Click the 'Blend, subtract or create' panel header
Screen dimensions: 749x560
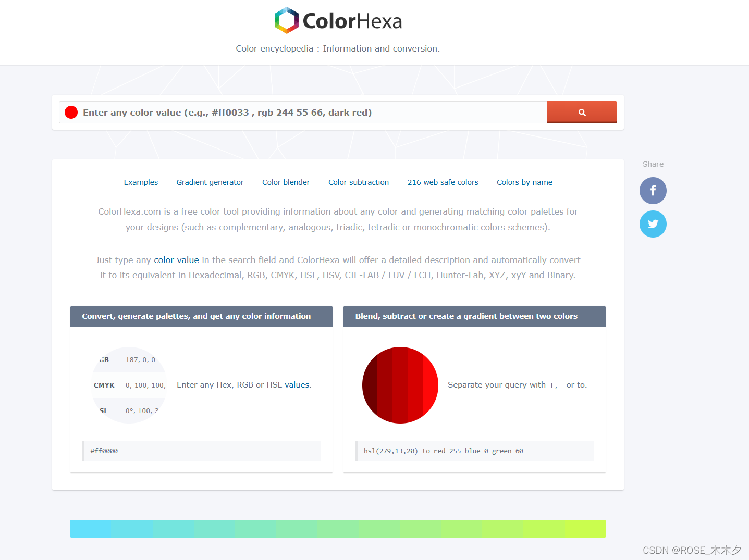click(x=474, y=316)
